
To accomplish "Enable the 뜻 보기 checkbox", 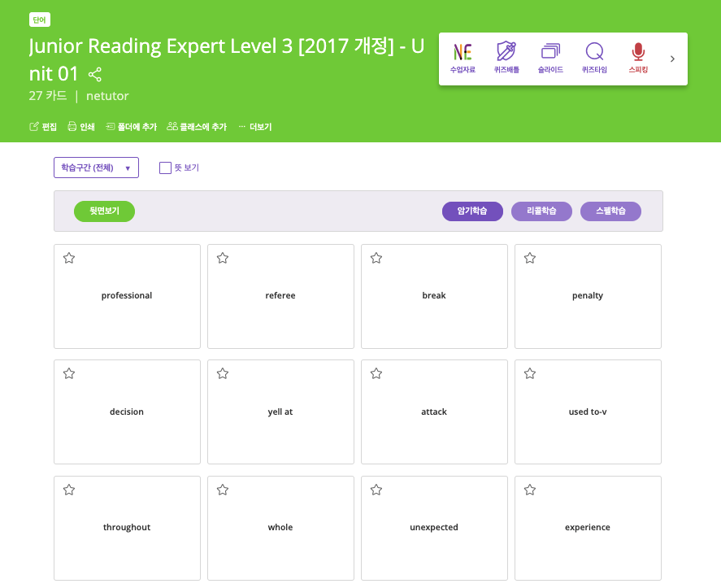I will (x=164, y=168).
